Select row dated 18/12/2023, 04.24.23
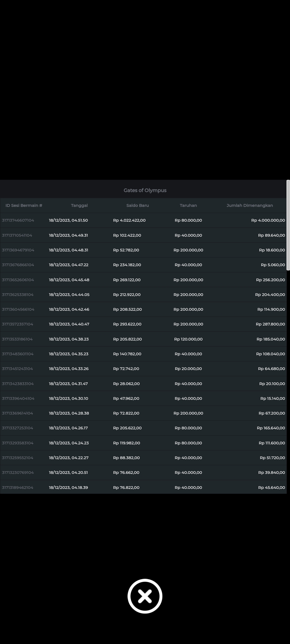The height and width of the screenshot is (644, 290). point(69,443)
